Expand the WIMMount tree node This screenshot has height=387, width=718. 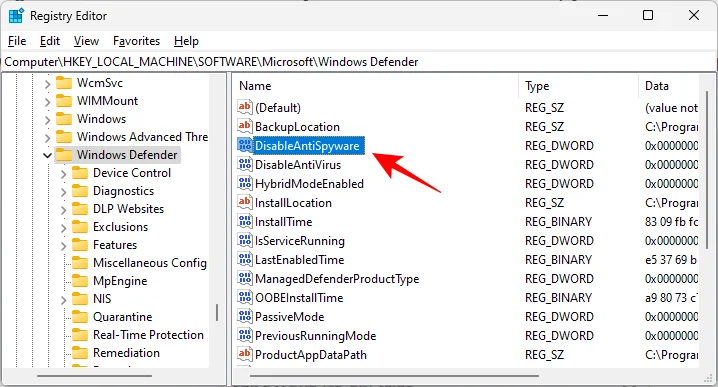point(47,102)
